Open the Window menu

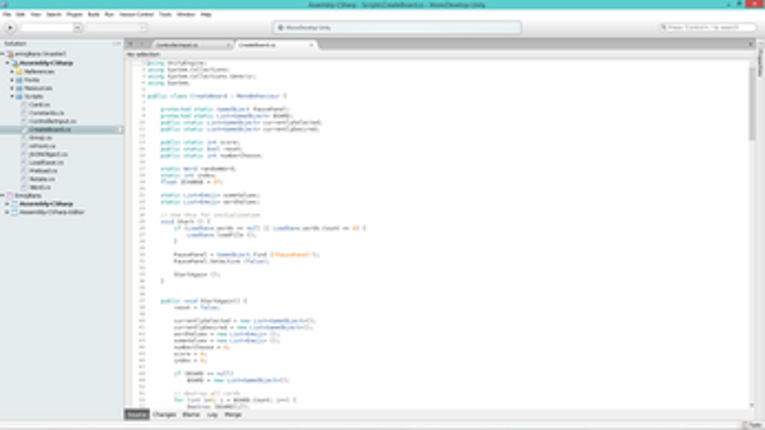coord(185,15)
